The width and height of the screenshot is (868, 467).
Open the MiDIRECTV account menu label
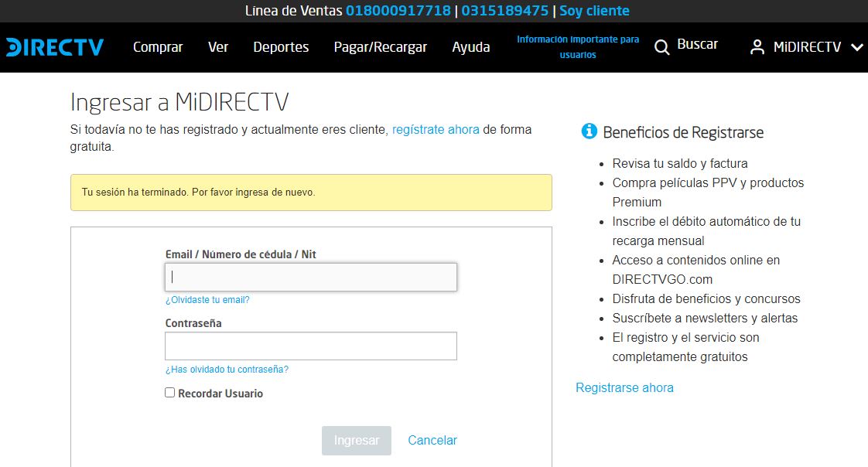pos(807,47)
